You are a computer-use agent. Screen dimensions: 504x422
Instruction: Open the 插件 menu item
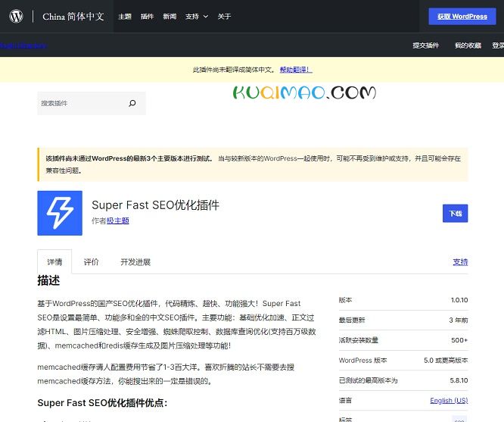(148, 17)
